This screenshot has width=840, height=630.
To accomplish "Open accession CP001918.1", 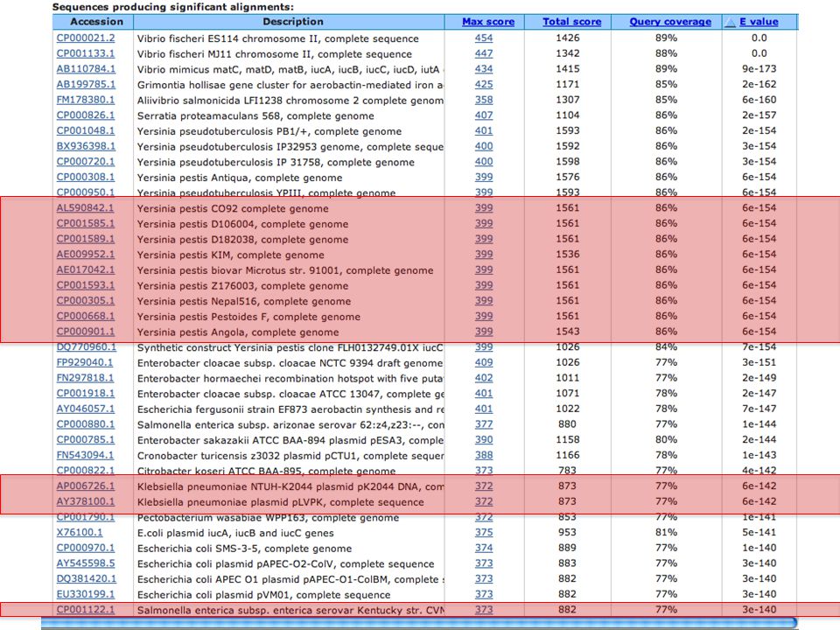I will pos(86,394).
